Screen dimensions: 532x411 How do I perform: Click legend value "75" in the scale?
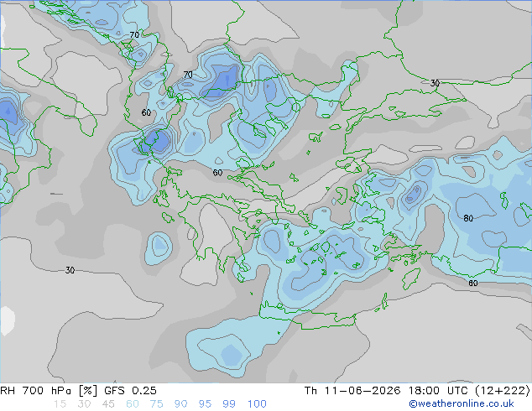click(156, 404)
